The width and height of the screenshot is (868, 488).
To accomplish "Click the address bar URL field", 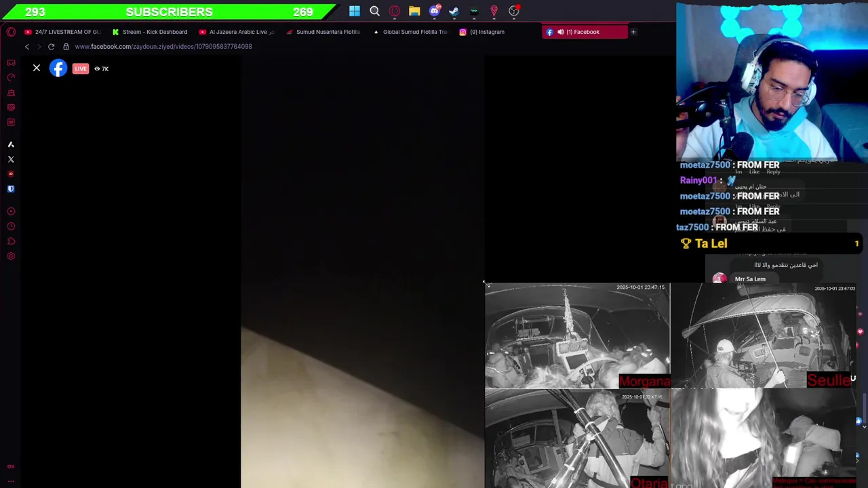I will tap(163, 47).
